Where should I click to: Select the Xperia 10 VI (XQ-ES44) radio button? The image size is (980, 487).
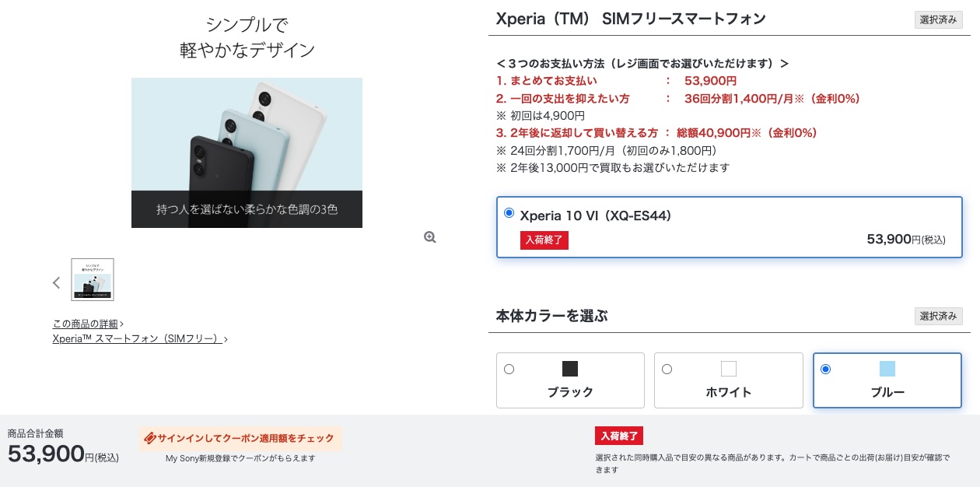click(x=509, y=213)
